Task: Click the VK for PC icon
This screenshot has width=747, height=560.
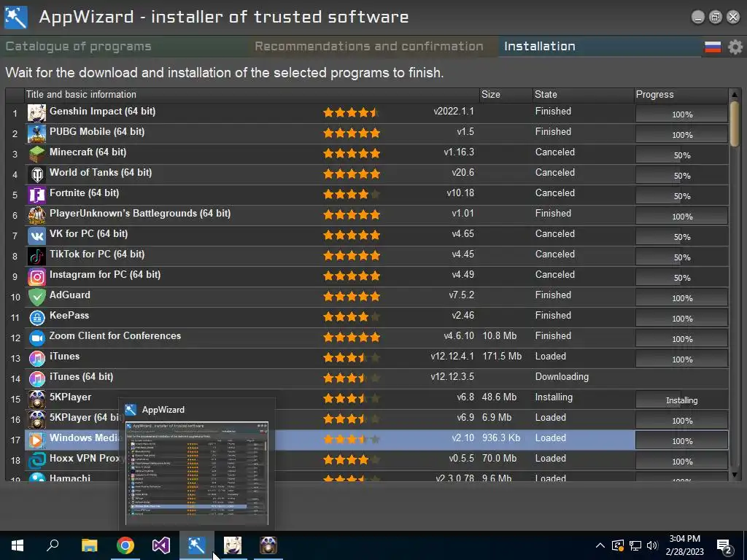Action: coord(36,236)
